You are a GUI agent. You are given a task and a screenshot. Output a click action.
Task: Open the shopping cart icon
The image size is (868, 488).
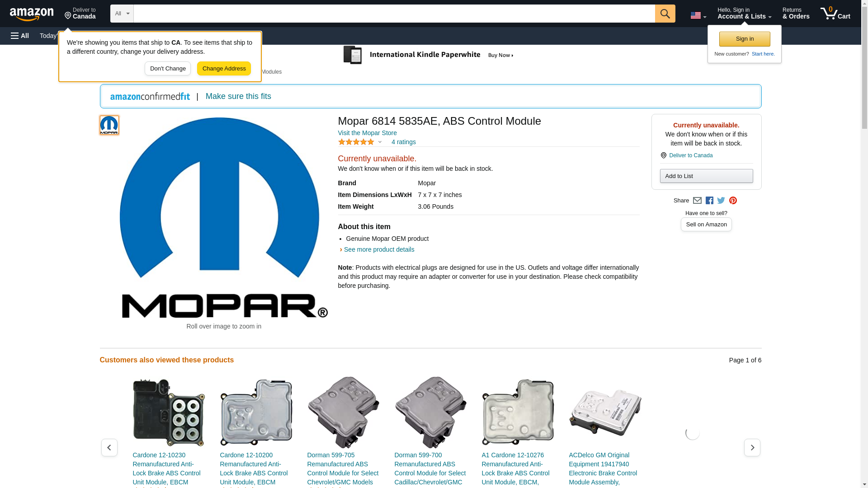[835, 14]
